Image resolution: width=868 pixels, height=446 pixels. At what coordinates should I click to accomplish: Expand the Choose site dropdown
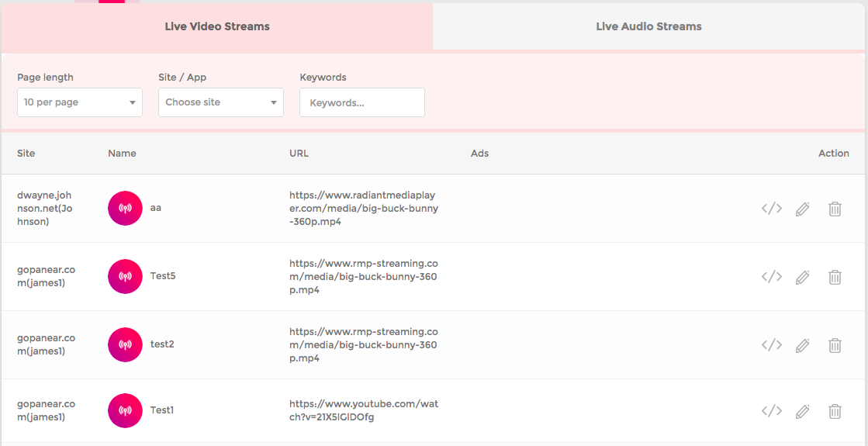tap(221, 102)
